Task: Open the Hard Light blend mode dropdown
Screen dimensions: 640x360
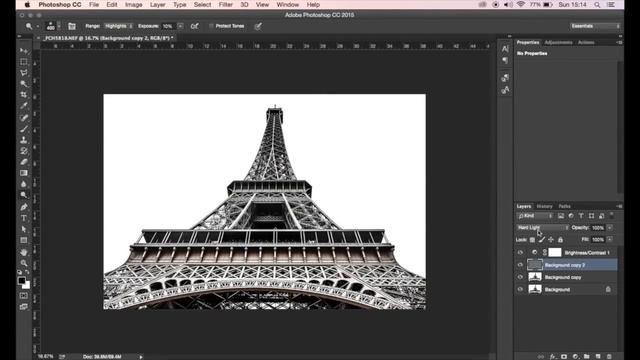Action: 542,228
